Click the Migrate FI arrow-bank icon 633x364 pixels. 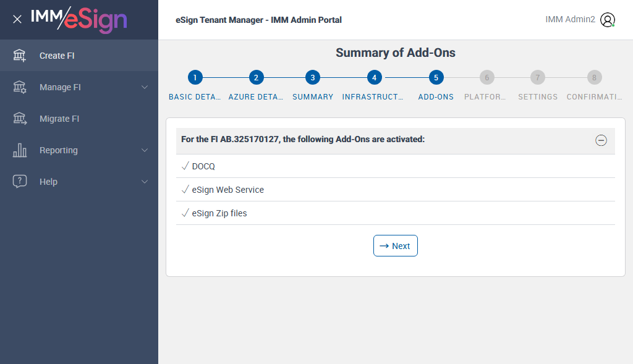pyautogui.click(x=20, y=119)
